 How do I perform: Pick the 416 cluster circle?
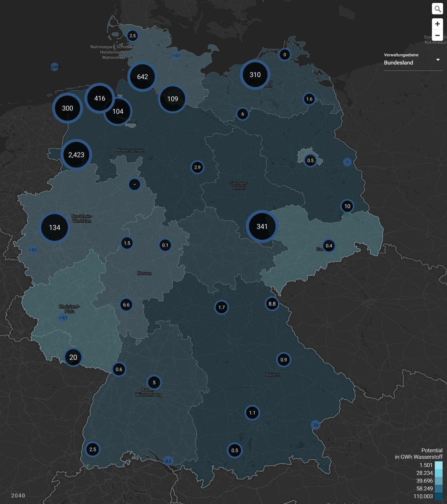100,98
